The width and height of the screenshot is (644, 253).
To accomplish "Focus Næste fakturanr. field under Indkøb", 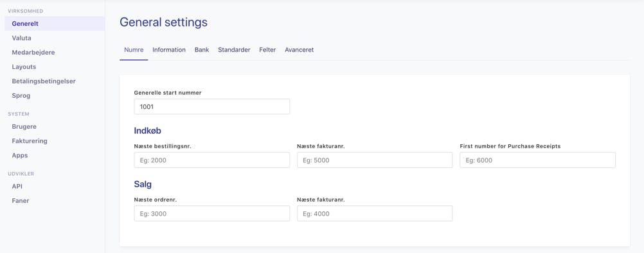I will tap(375, 160).
